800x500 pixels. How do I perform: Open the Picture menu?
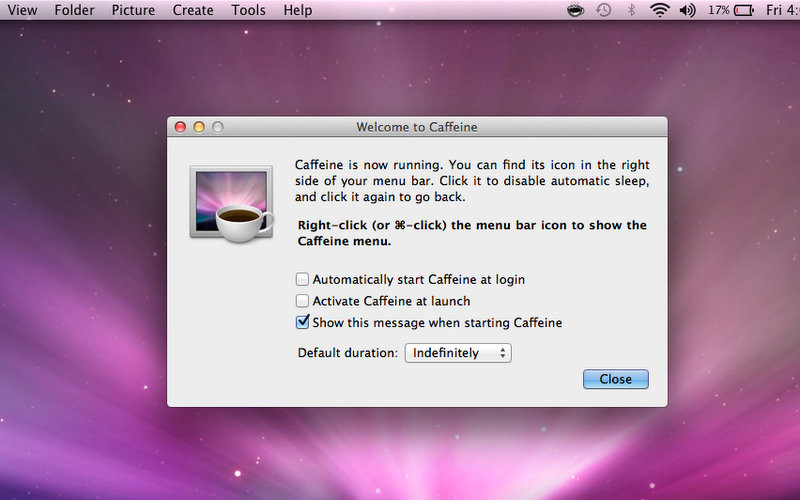133,10
